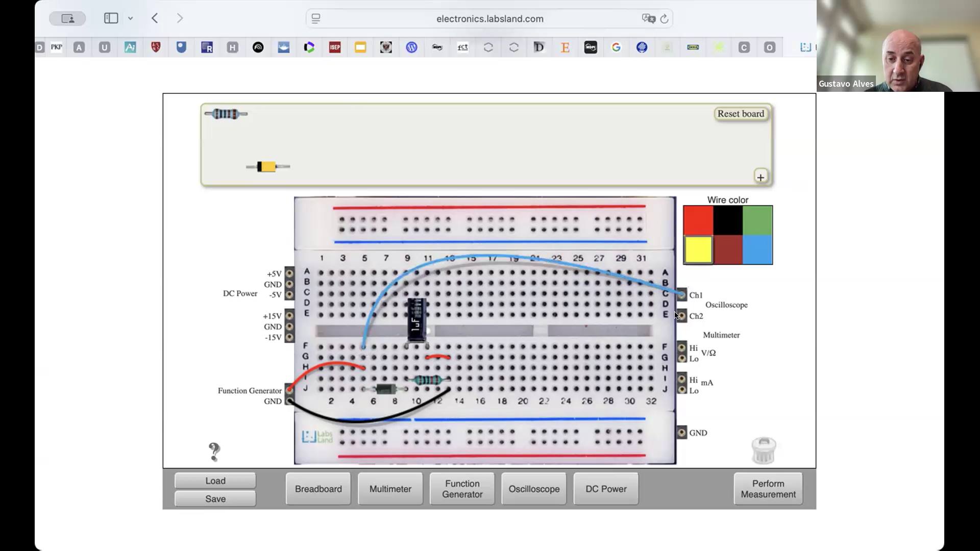Click the Google bookmark favicon
Viewport: 980px width, 551px height.
coord(616,47)
